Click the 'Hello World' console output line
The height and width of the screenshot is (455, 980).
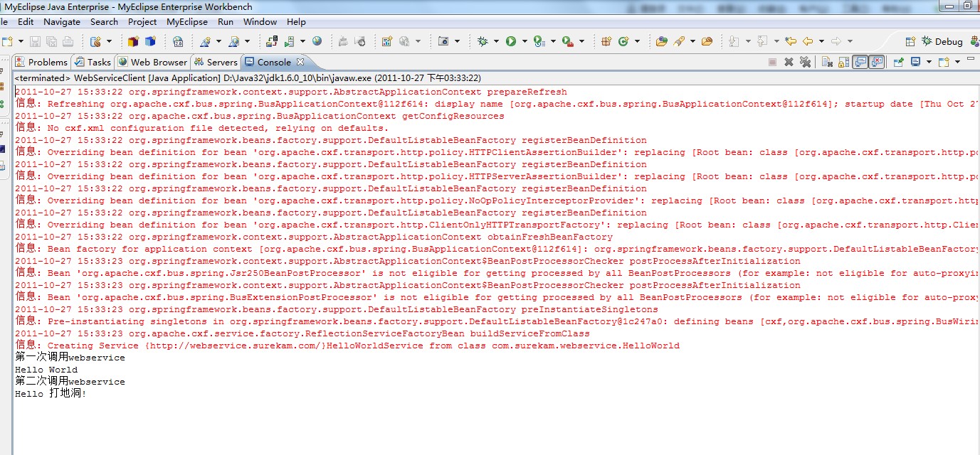[46, 370]
